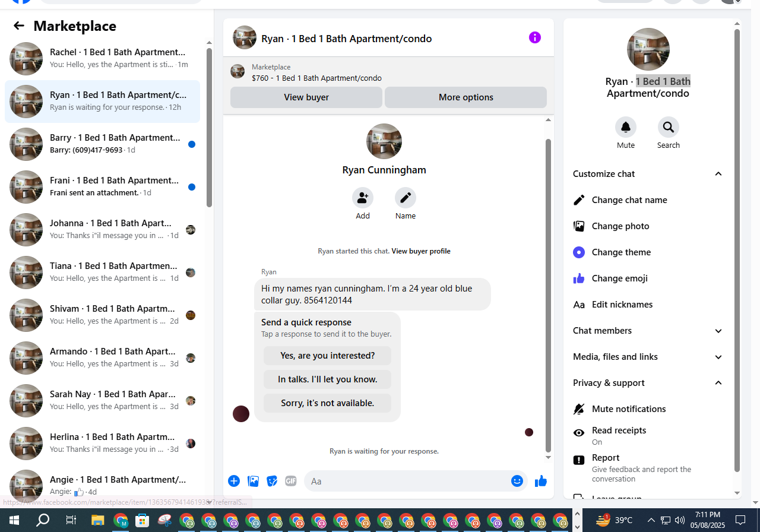Open the View buyer profile link
The width and height of the screenshot is (760, 532).
point(421,251)
